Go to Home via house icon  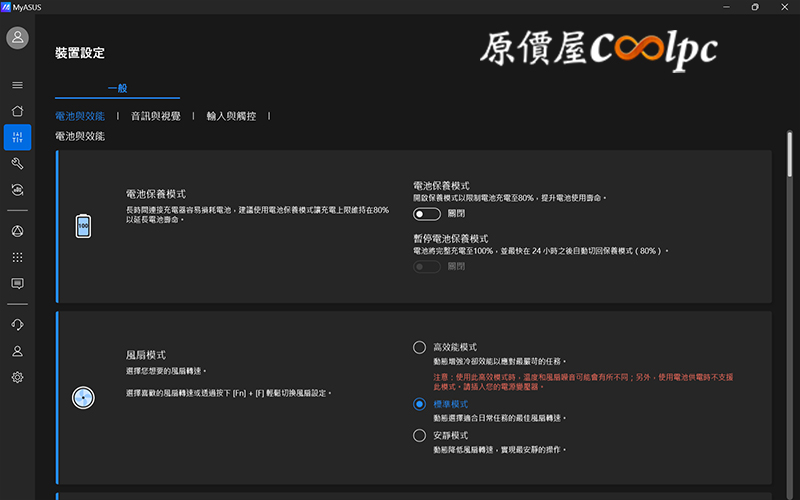pyautogui.click(x=17, y=111)
